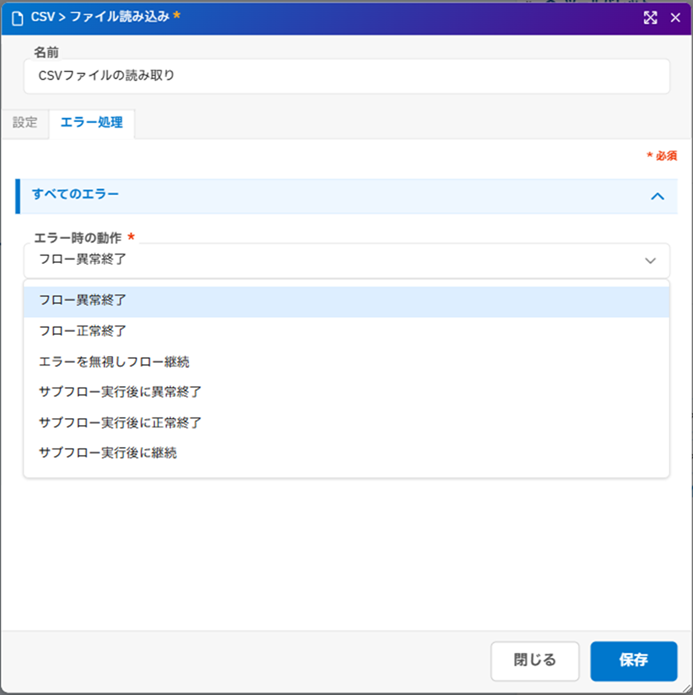Viewport: 693px width, 695px height.
Task: Click the エラー時の動作 dropdown arrow
Action: [650, 261]
